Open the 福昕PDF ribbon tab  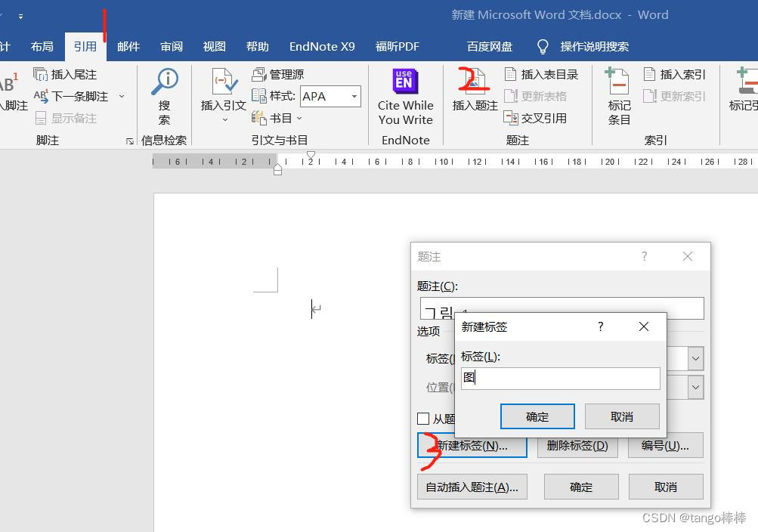click(397, 46)
